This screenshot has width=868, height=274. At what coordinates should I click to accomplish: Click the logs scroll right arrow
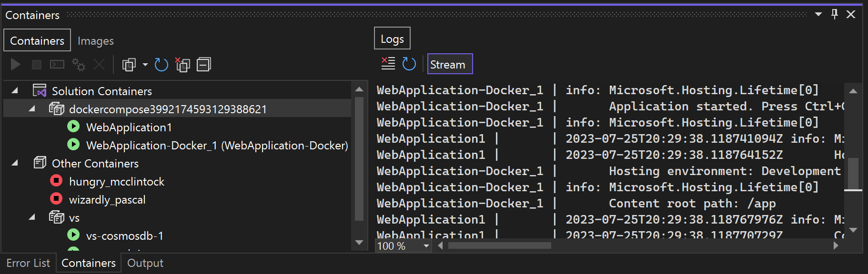[836, 245]
